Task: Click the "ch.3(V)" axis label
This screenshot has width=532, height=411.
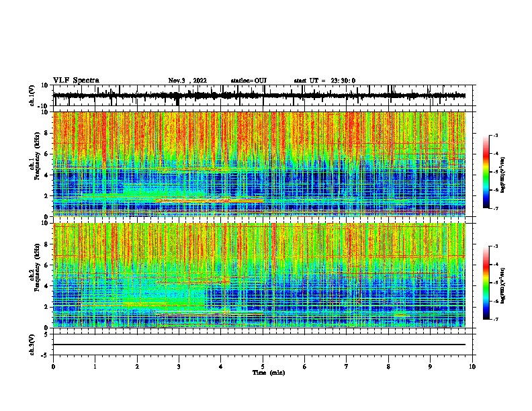Action: [x=32, y=345]
